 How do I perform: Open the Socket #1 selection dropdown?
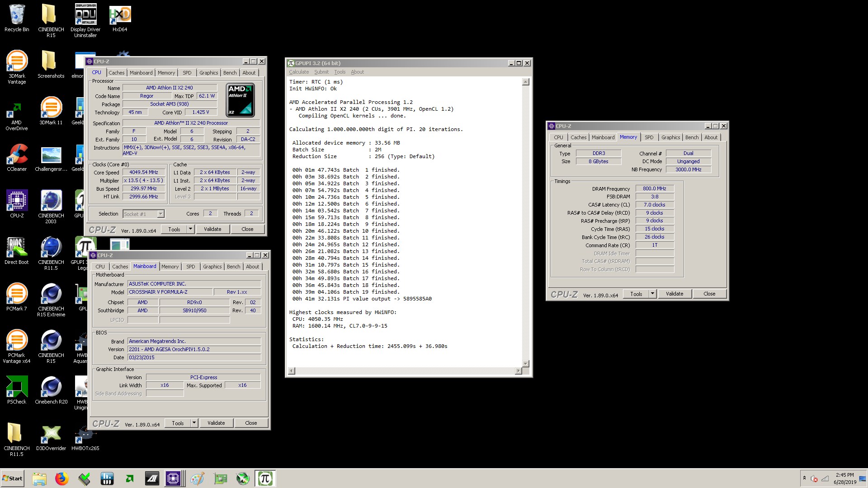(160, 214)
